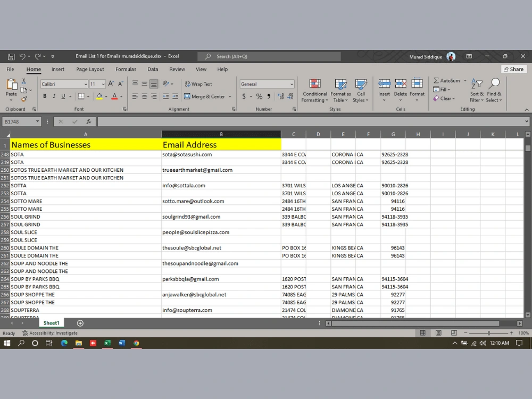Viewport: 532px width, 399px height.
Task: Switch to the Data tab
Action: (153, 69)
